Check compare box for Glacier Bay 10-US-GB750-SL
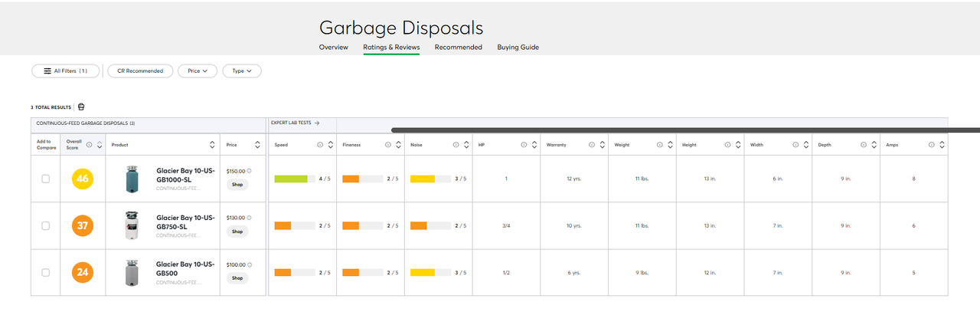980x312 pixels. tap(45, 225)
